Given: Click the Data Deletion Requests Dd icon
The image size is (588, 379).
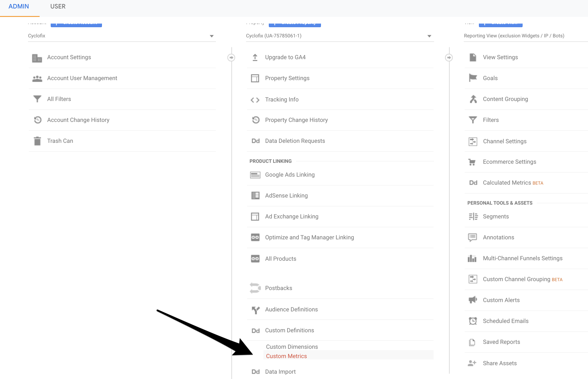Looking at the screenshot, I should coord(256,141).
